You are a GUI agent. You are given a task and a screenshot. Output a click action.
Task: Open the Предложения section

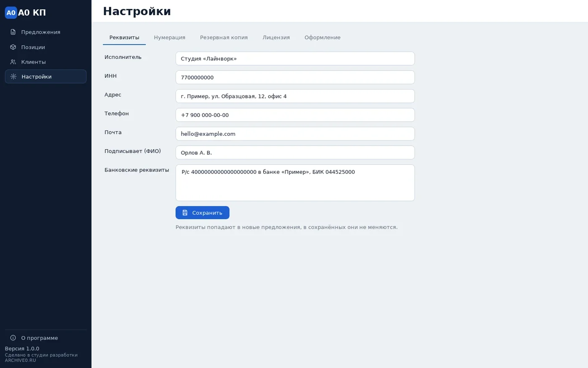[x=46, y=32]
